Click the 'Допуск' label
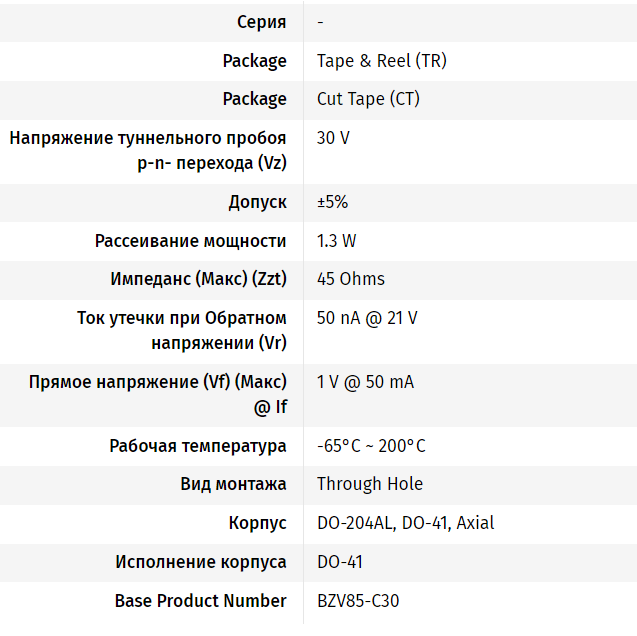Image resolution: width=637 pixels, height=636 pixels. (x=258, y=202)
